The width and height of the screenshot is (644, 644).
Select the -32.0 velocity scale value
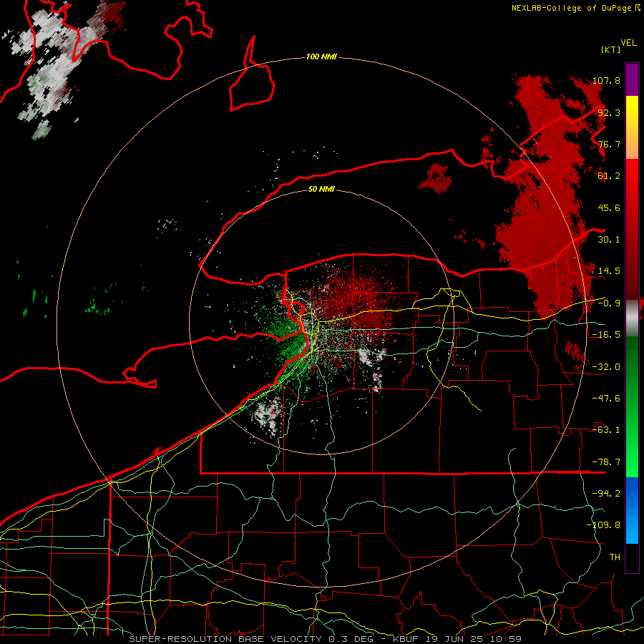coord(606,367)
